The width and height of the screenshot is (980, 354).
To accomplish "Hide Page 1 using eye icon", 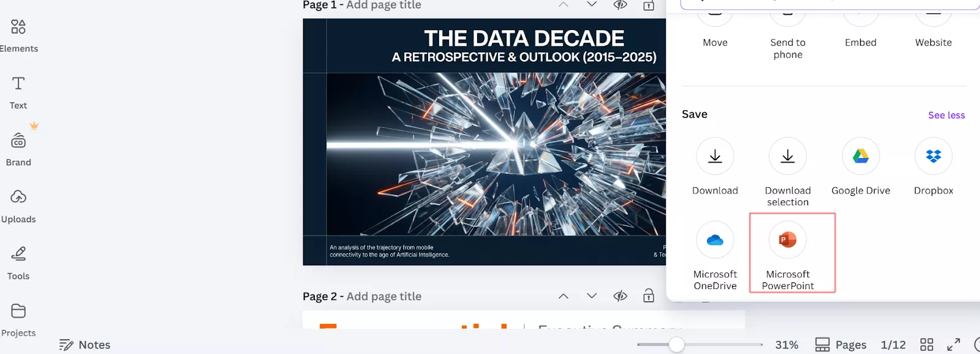I will tap(620, 5).
